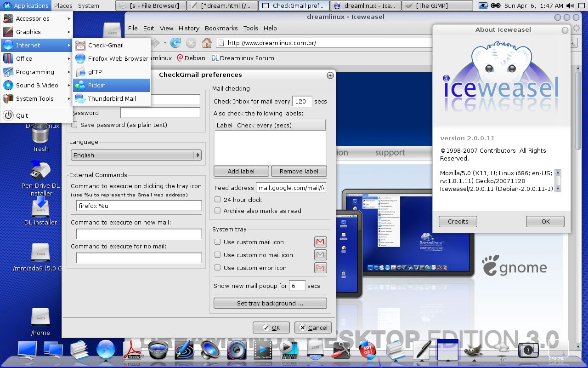Image resolution: width=588 pixels, height=368 pixels.
Task: Open Iceweasel's Tools menu
Action: point(250,28)
